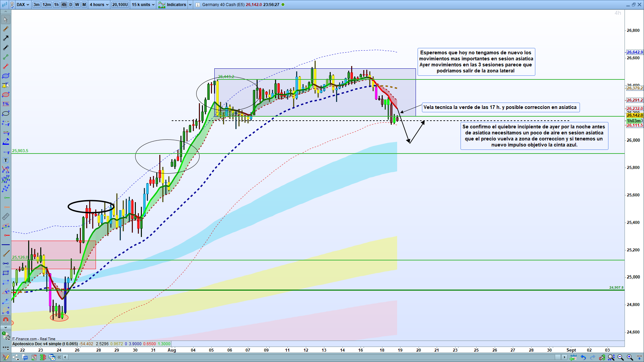The image size is (644, 362).
Task: Click the zoom in magnifier
Action: [630, 357]
